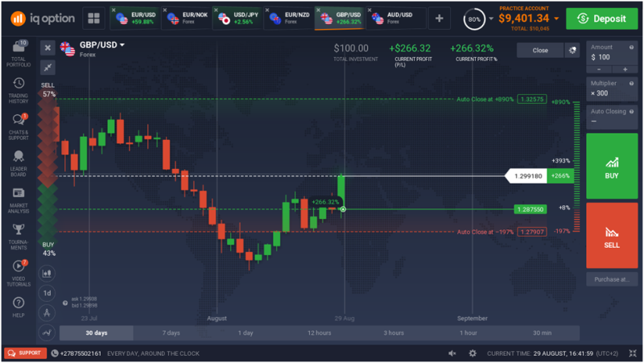Click the Amount $100 field
This screenshot has height=363, width=644.
point(612,53)
